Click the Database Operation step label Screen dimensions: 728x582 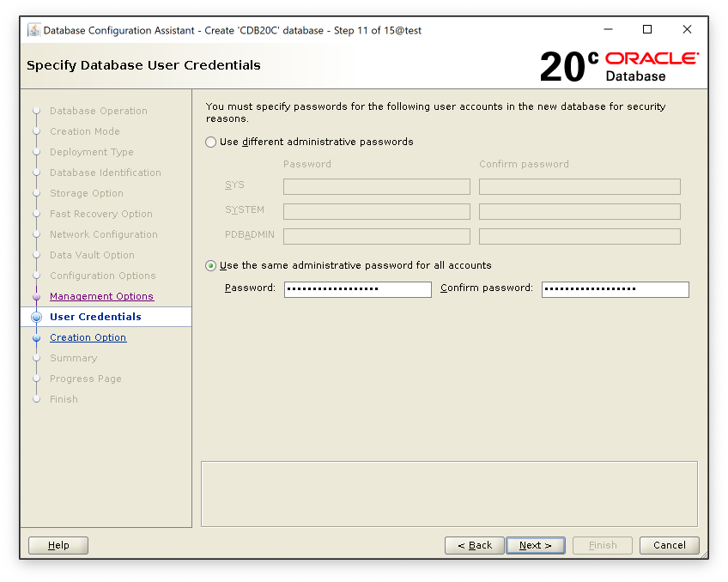coord(99,111)
